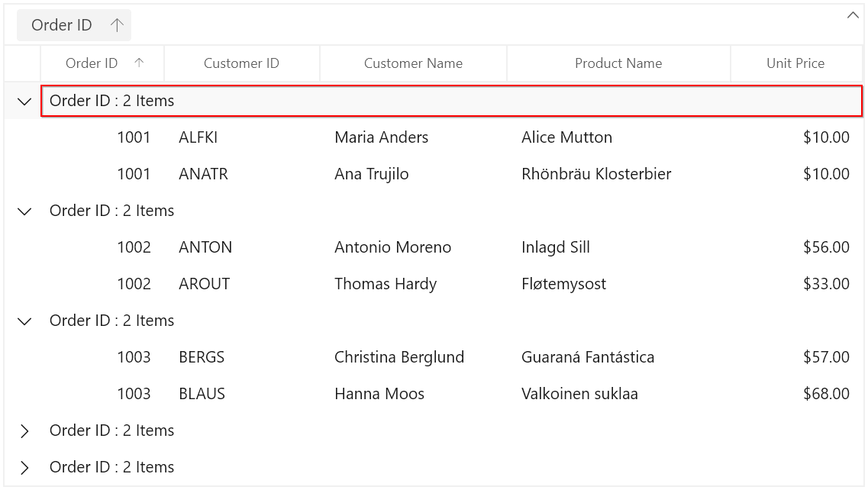Select the Guaraná Fantástica product cell
Image resolution: width=868 pixels, height=490 pixels.
coord(619,357)
